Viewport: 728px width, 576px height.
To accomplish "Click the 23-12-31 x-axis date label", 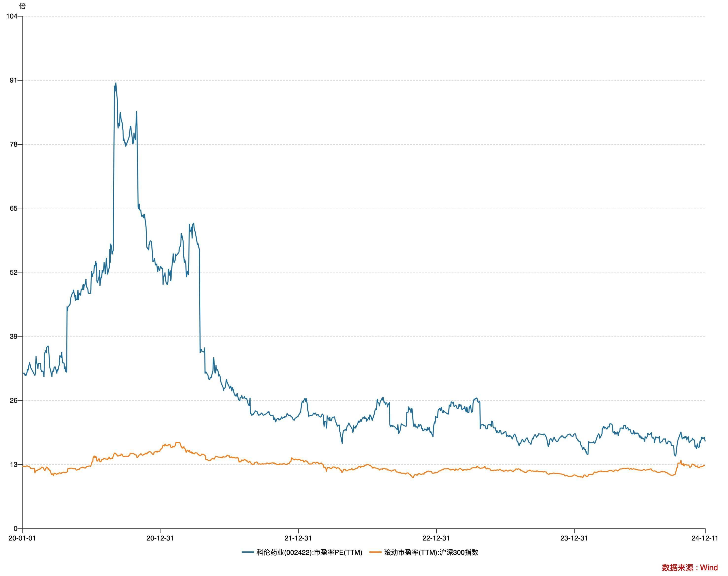I will [x=574, y=538].
